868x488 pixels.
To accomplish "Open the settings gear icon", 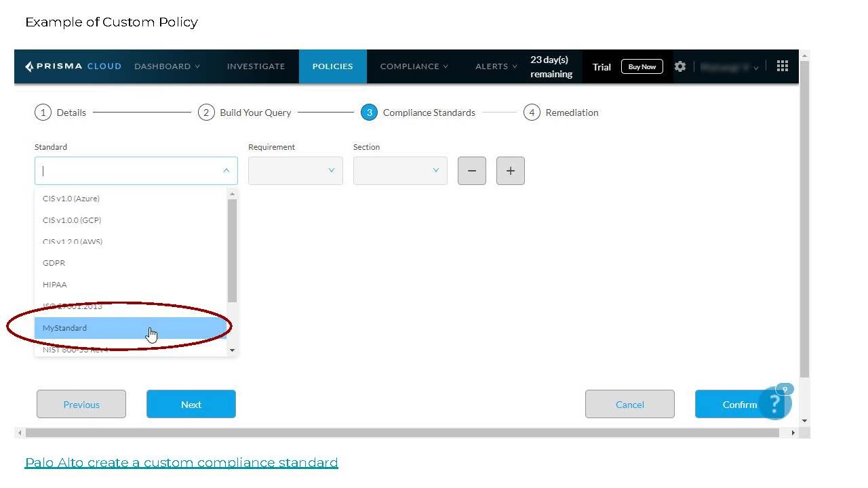I will 680,66.
